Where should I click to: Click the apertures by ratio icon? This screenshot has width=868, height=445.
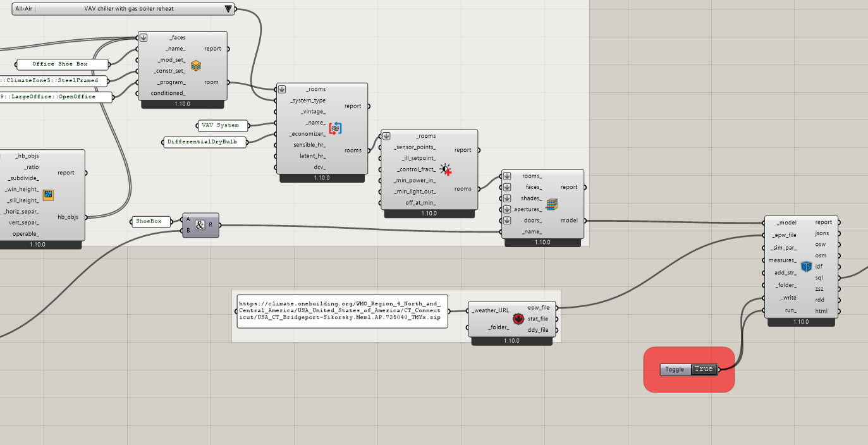click(x=48, y=195)
